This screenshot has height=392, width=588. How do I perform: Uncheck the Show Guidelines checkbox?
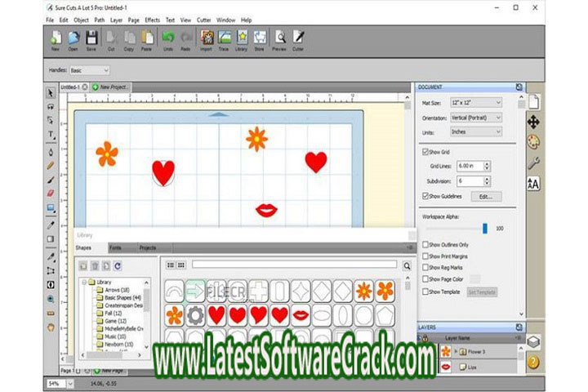pyautogui.click(x=425, y=196)
